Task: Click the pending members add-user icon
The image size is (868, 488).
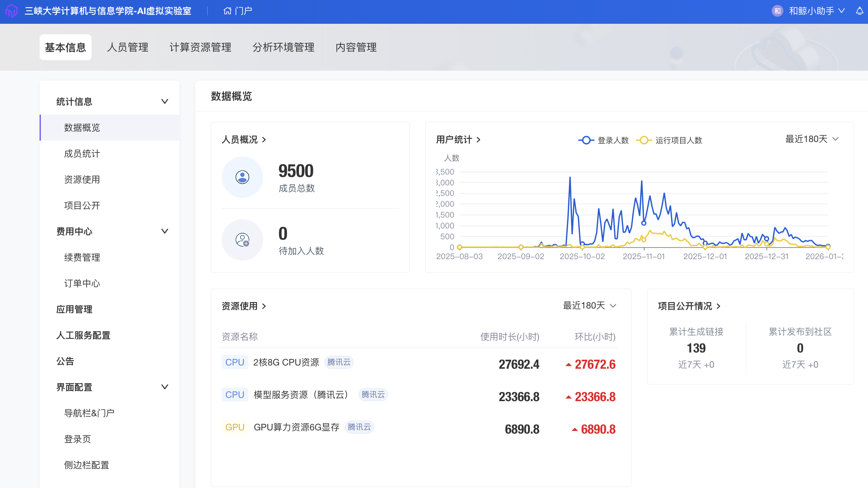Action: [x=242, y=240]
